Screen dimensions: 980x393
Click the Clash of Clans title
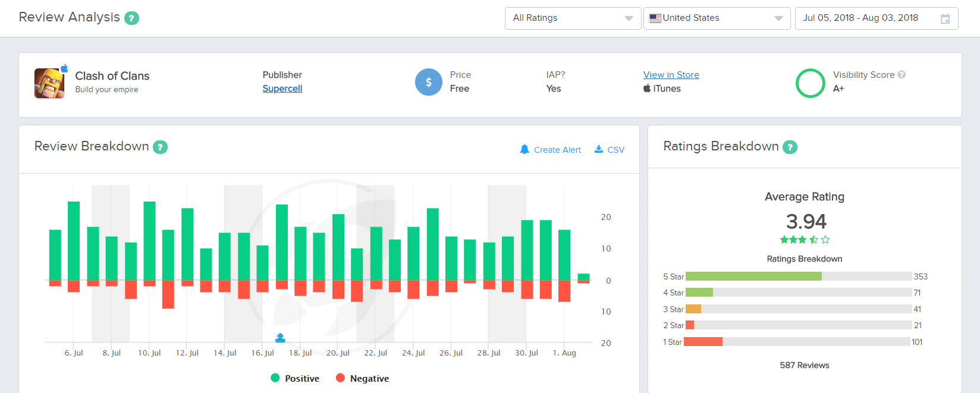click(112, 76)
